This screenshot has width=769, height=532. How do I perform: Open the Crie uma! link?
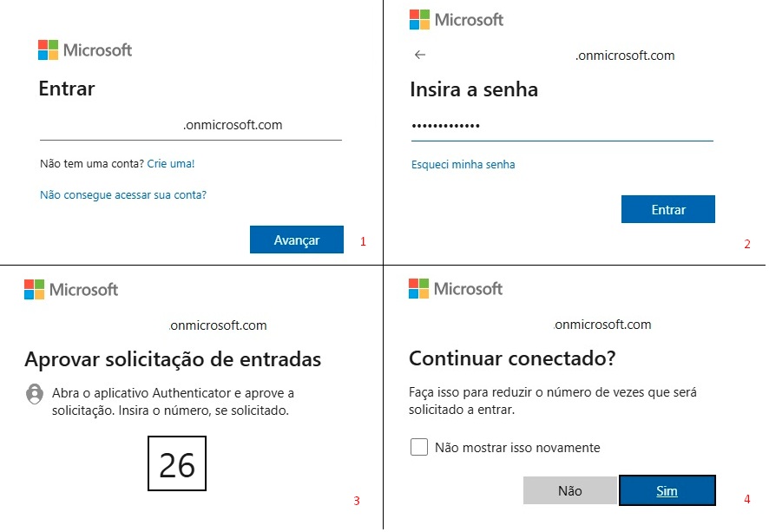[x=171, y=164]
